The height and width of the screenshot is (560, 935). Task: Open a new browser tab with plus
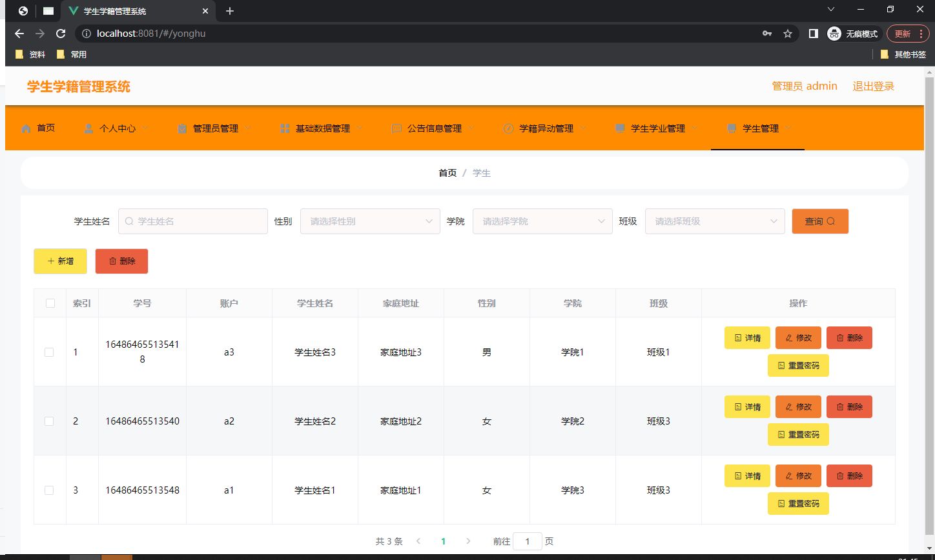230,11
